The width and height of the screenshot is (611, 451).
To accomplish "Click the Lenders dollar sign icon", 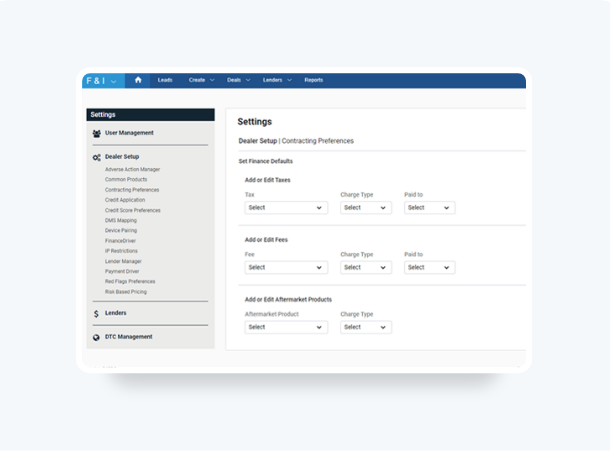I will click(x=96, y=314).
